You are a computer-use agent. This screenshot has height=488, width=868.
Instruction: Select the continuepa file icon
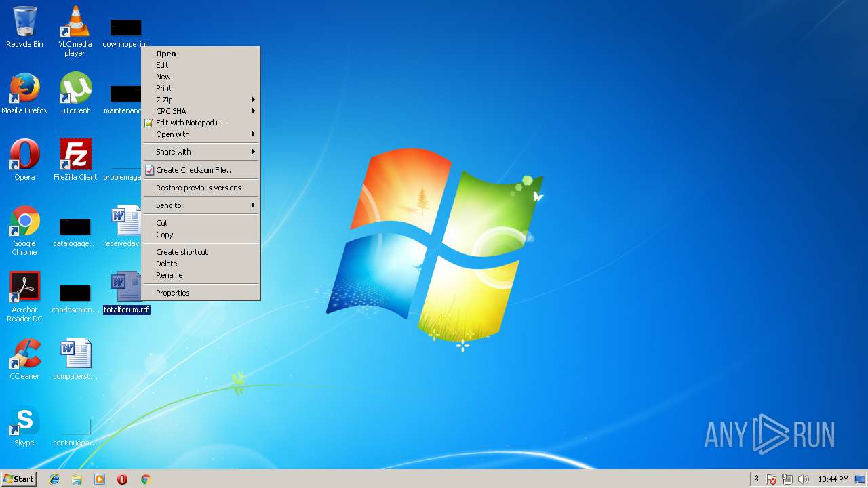[75, 431]
